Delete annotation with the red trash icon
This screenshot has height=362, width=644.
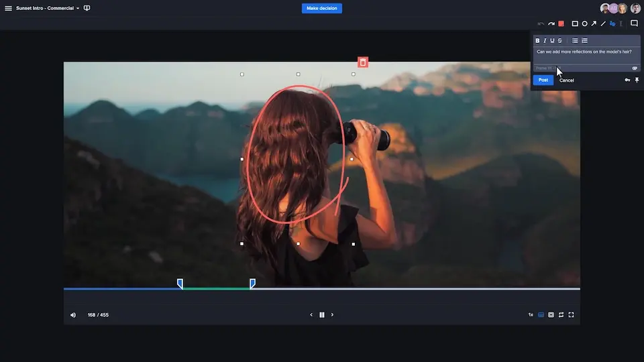(363, 62)
